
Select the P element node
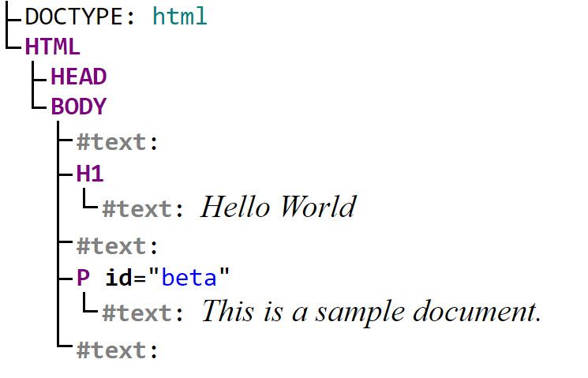point(83,278)
